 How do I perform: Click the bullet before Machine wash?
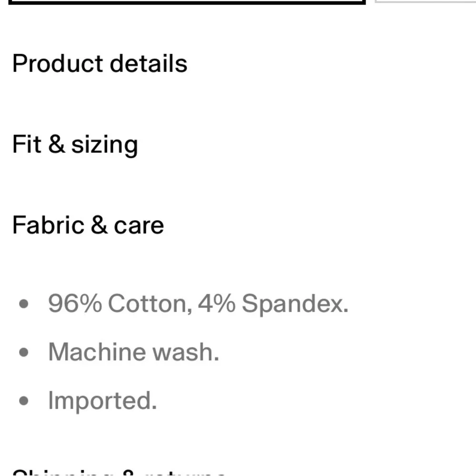(24, 352)
